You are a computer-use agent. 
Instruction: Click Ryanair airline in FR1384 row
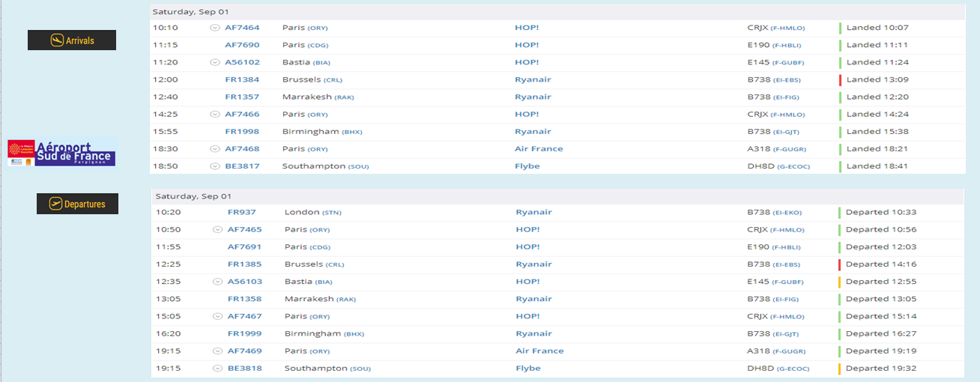pos(533,79)
